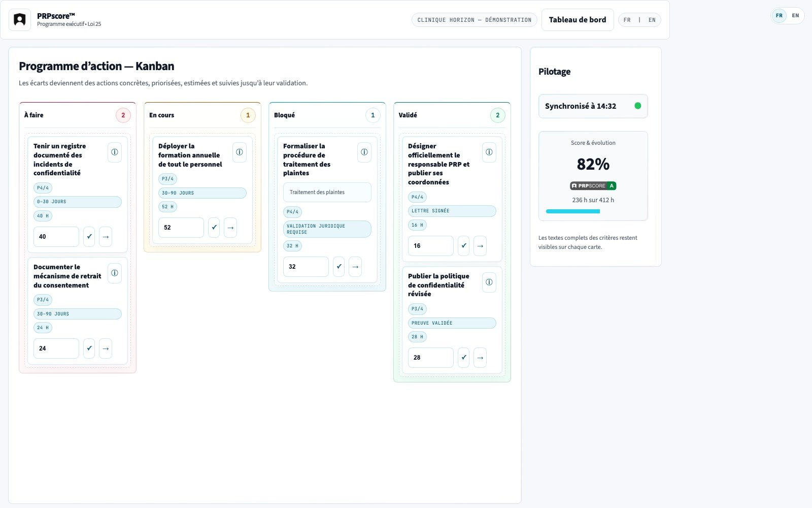Click the Bloqué column title
The width and height of the screenshot is (812, 508).
pos(284,115)
